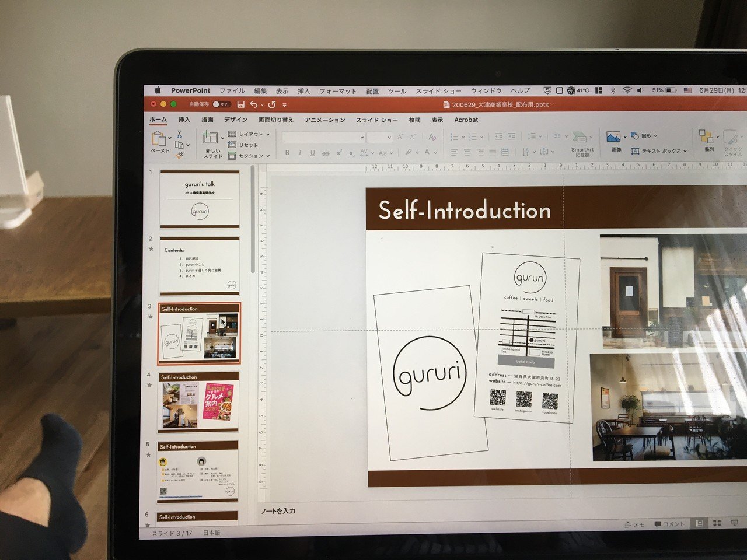Screen dimensions: 747x560
Task: Select the Format Painter brush
Action: point(180,155)
